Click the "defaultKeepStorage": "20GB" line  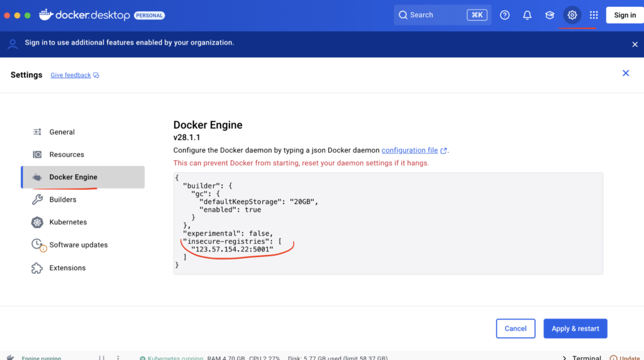(x=258, y=202)
